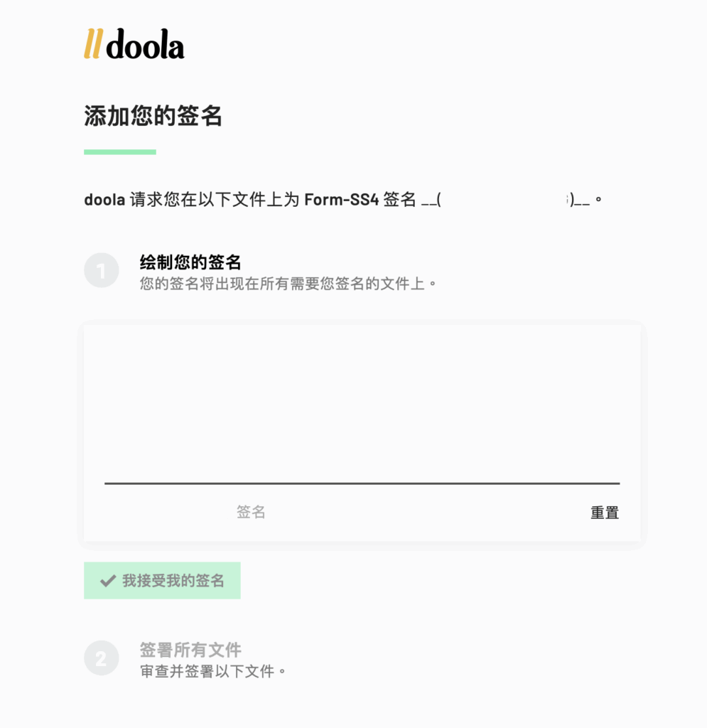Click the bold Form-SS4 document name
Screen dimensions: 707x728
[x=341, y=200]
